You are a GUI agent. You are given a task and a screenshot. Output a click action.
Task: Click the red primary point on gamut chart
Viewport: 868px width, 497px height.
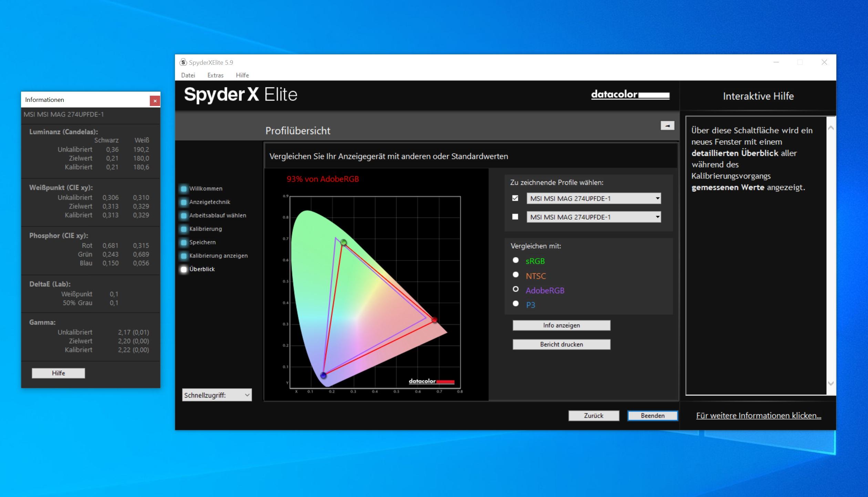tap(434, 320)
